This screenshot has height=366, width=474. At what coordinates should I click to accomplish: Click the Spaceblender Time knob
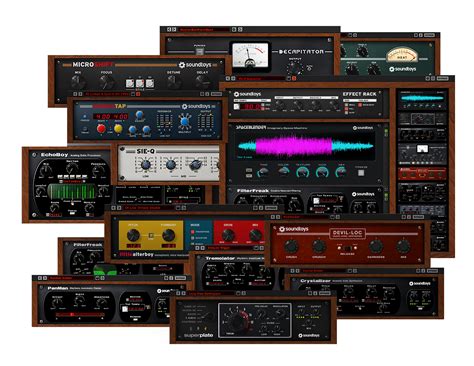pos(263,172)
